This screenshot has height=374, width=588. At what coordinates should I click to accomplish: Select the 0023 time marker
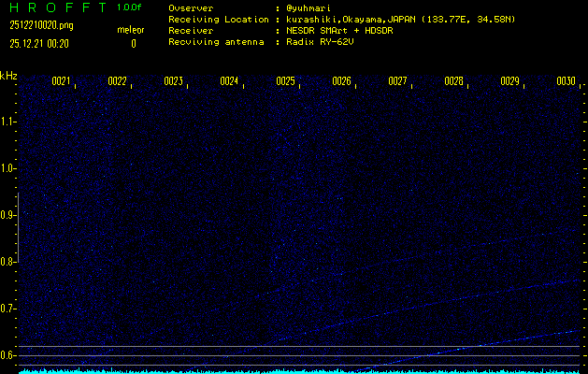point(173,81)
